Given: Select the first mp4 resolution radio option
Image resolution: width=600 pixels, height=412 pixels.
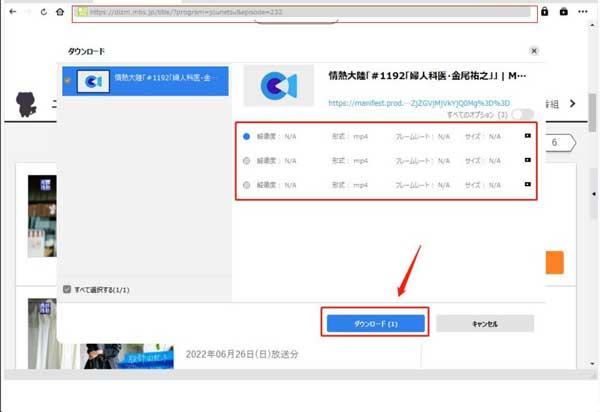Looking at the screenshot, I should coord(246,136).
